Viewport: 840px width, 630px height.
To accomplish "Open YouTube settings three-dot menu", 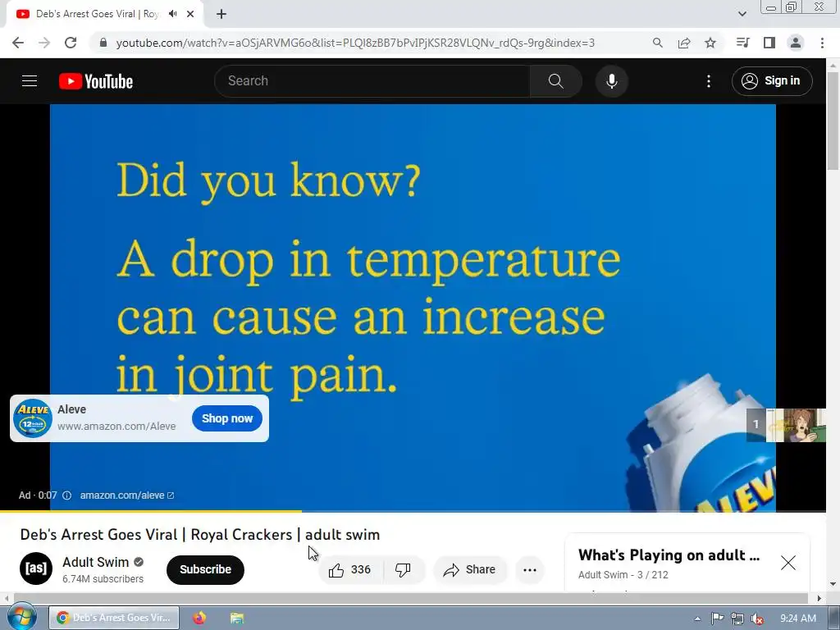I will coord(709,81).
